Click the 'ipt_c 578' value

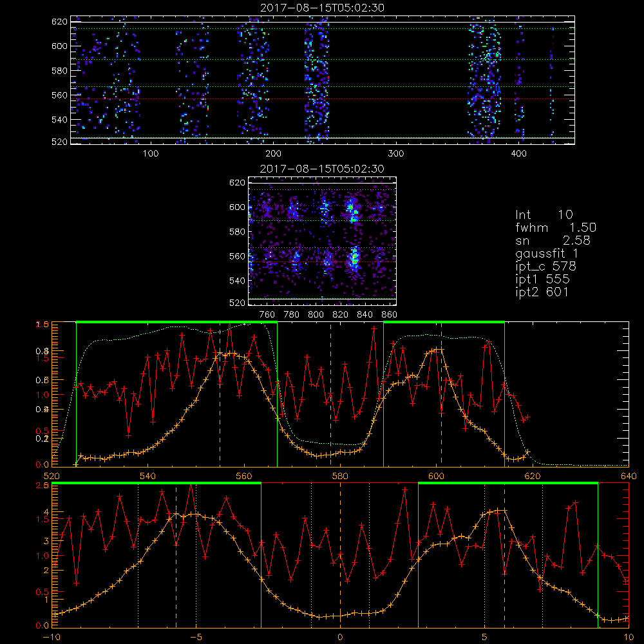(x=546, y=267)
